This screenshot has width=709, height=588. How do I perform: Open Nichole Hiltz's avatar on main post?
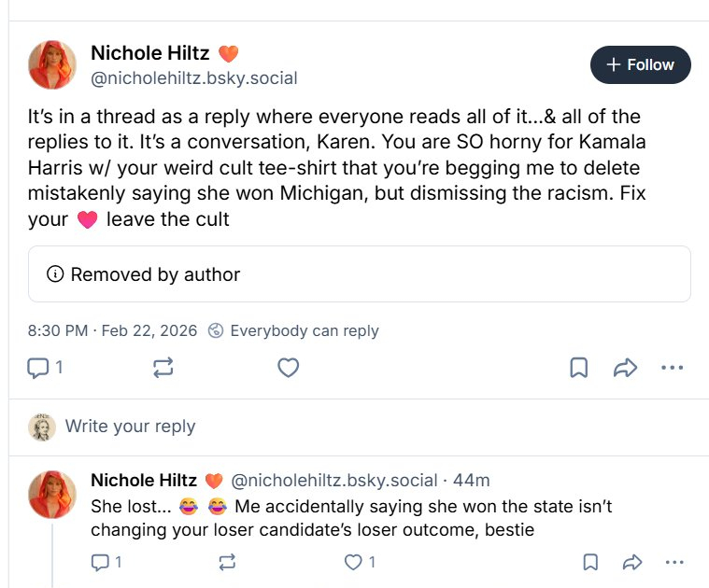tap(52, 64)
